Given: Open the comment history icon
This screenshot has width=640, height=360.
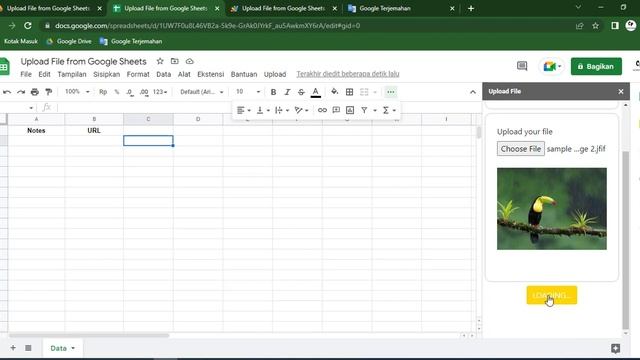Looking at the screenshot, I should (x=522, y=66).
